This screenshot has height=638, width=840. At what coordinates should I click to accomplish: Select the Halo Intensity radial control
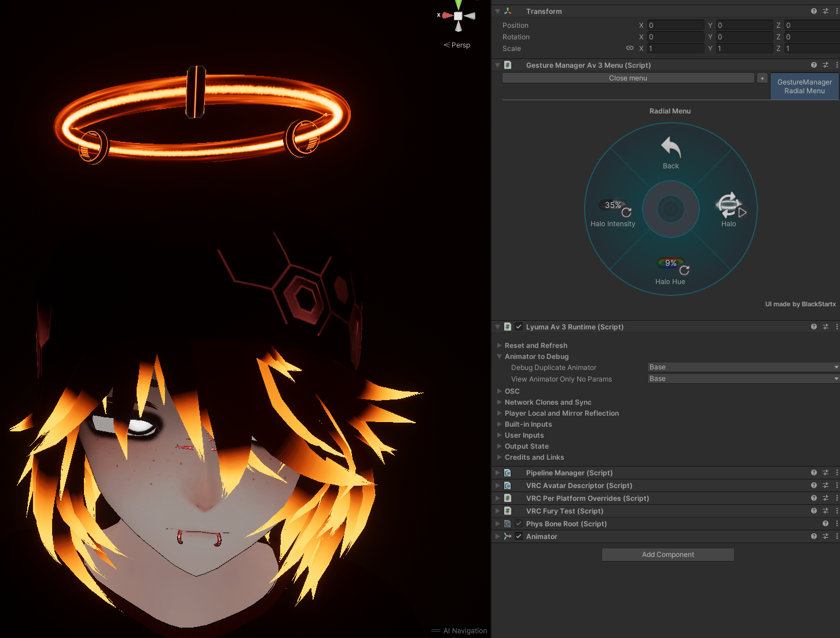point(613,211)
